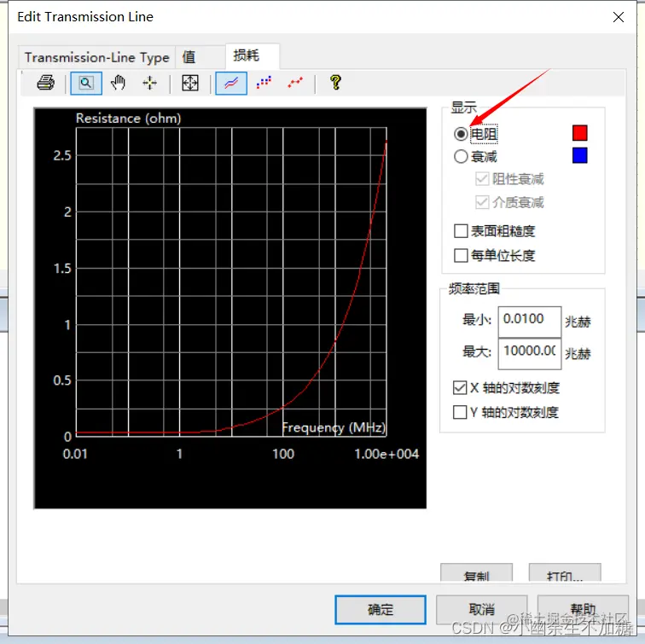Click the 取消 button
Screen dimensions: 645x644
pyautogui.click(x=481, y=609)
